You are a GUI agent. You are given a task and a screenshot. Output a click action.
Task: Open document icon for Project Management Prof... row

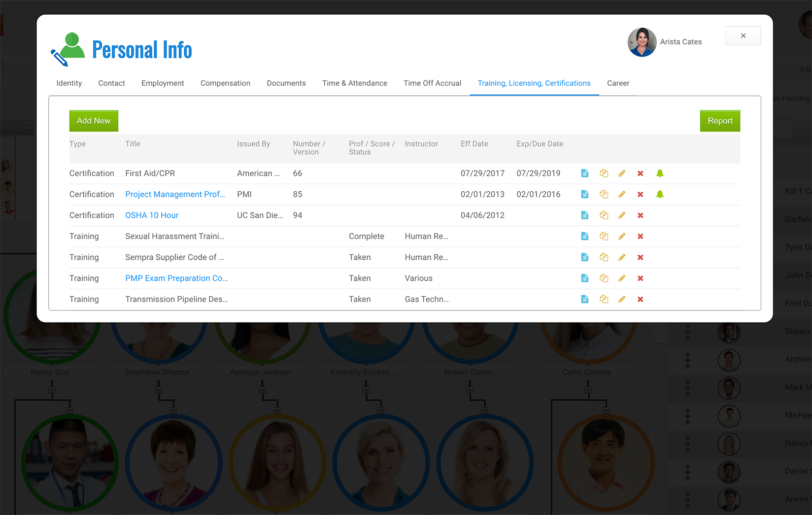click(x=585, y=194)
